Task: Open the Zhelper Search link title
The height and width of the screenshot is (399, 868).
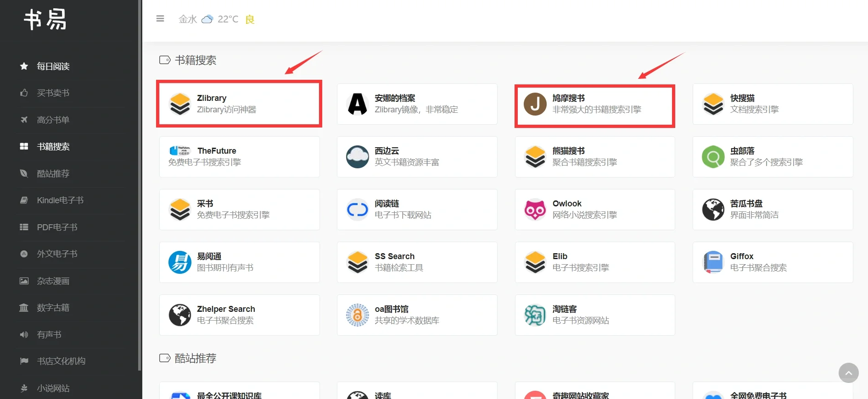Action: (x=226, y=309)
